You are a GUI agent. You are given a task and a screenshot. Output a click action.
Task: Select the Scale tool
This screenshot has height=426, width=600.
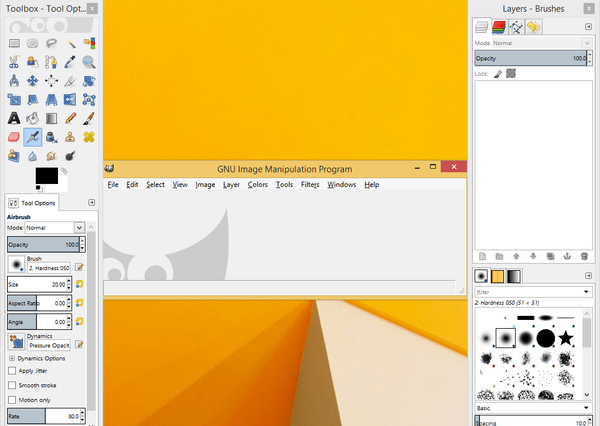14,100
